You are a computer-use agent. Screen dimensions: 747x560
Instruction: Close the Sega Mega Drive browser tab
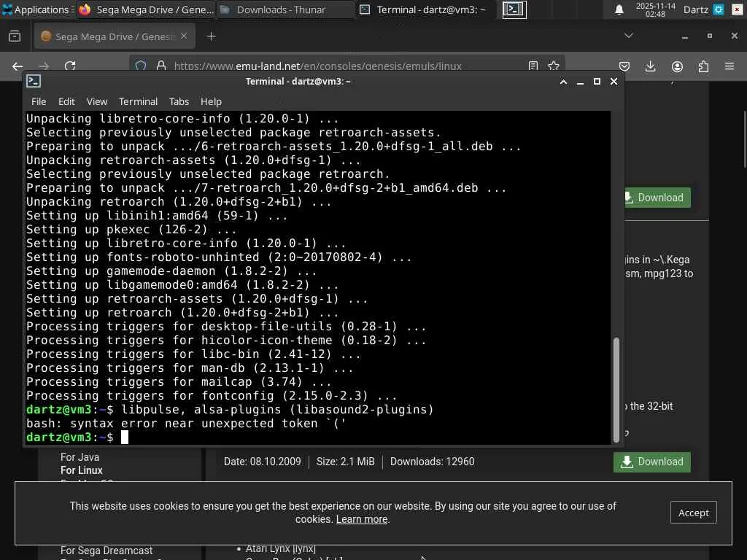coord(183,36)
